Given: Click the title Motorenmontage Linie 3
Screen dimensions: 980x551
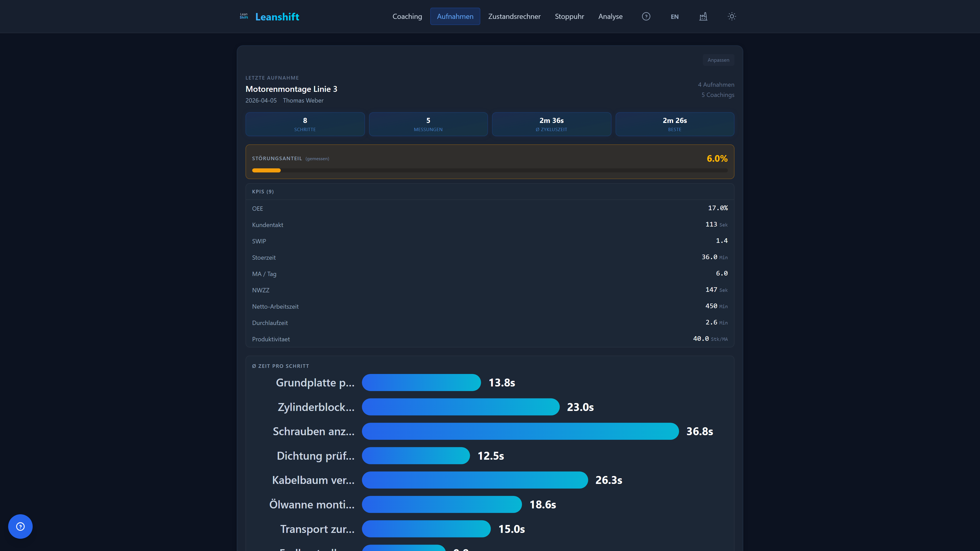Looking at the screenshot, I should pos(291,89).
